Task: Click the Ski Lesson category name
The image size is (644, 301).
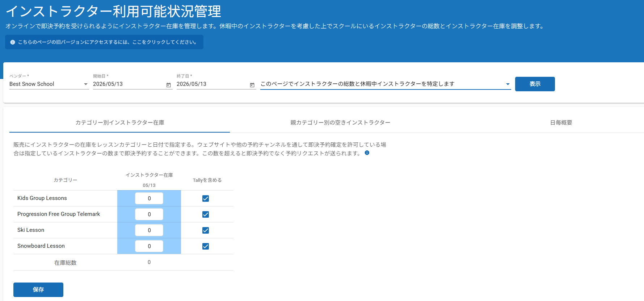Action: click(31, 230)
